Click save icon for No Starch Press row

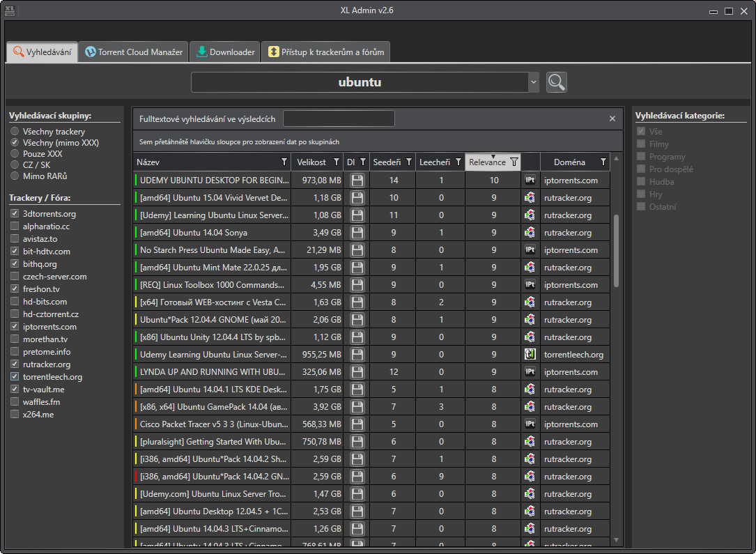pyautogui.click(x=357, y=249)
